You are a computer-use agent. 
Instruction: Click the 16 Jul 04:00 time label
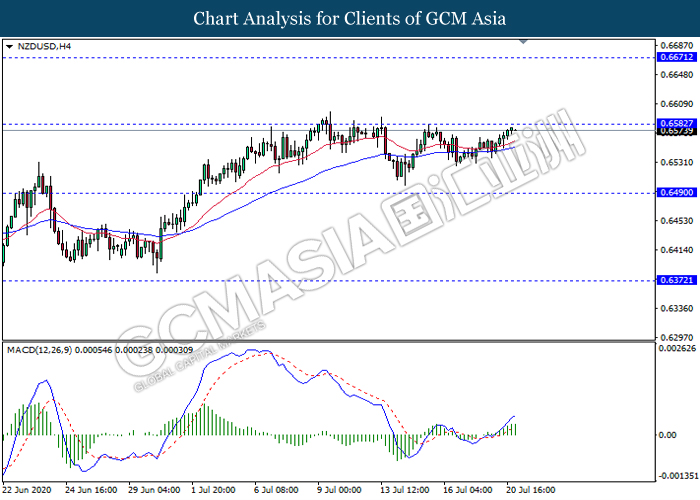468,490
